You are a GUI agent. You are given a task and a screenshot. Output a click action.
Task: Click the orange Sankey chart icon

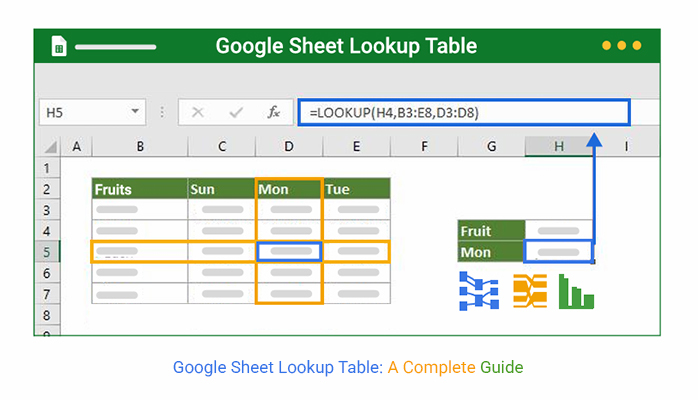pos(530,291)
